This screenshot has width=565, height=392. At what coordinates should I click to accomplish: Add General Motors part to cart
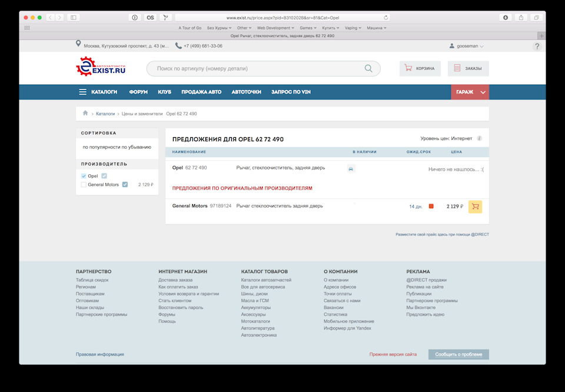click(475, 207)
